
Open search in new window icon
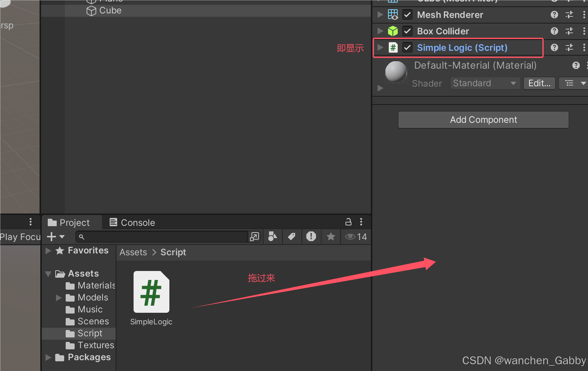pos(254,237)
